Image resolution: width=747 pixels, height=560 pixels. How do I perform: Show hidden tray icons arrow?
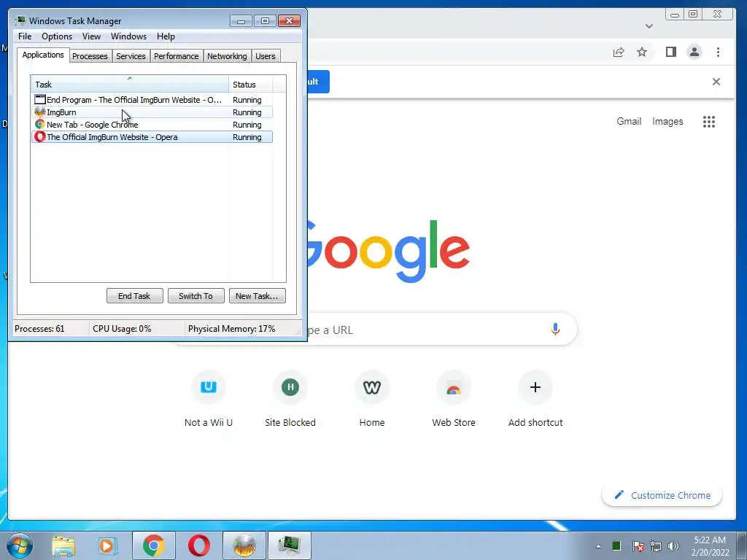point(598,546)
